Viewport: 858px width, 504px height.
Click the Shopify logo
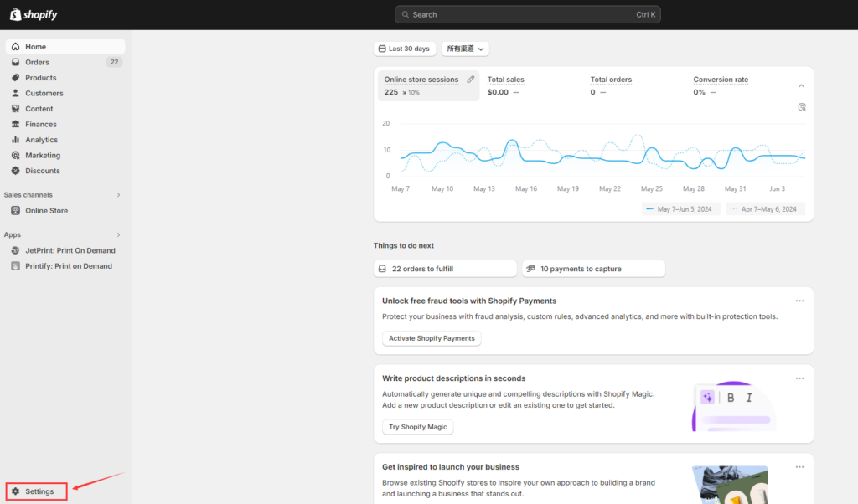click(x=34, y=14)
